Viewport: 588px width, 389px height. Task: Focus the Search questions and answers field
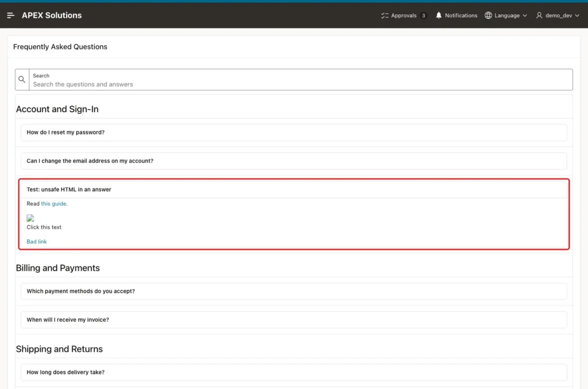[301, 79]
